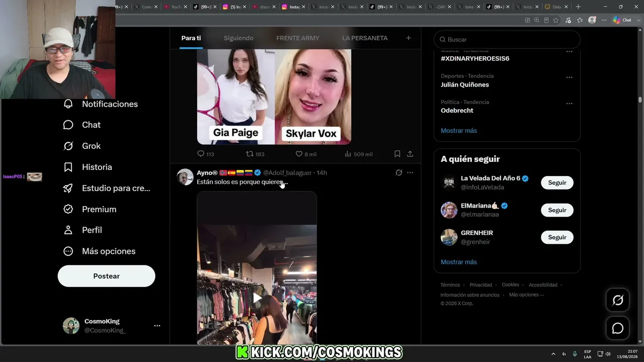The image size is (644, 362).
Task: Open the Skylar Vox image
Action: click(x=313, y=97)
